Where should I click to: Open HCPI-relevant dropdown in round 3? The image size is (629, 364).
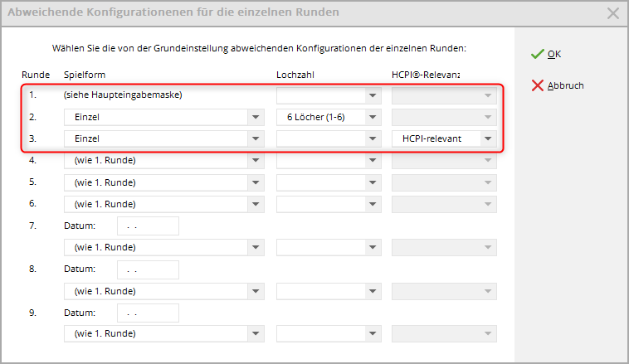(488, 138)
